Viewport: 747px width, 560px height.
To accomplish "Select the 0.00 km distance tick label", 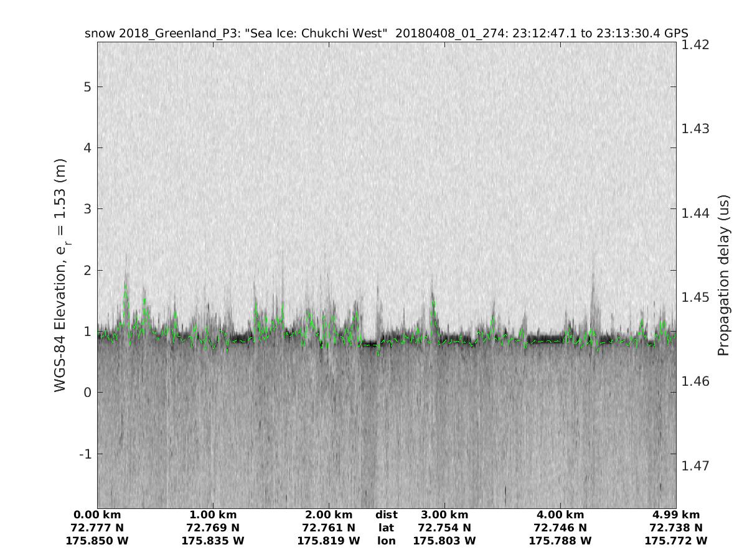I will tap(97, 515).
